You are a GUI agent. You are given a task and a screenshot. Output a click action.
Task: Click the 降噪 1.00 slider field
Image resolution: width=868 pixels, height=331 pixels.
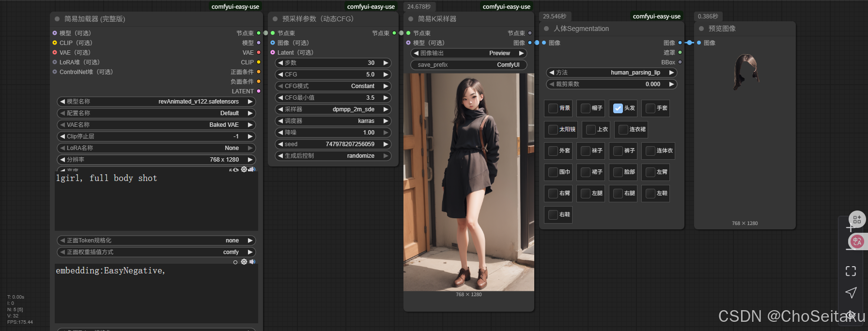point(333,133)
